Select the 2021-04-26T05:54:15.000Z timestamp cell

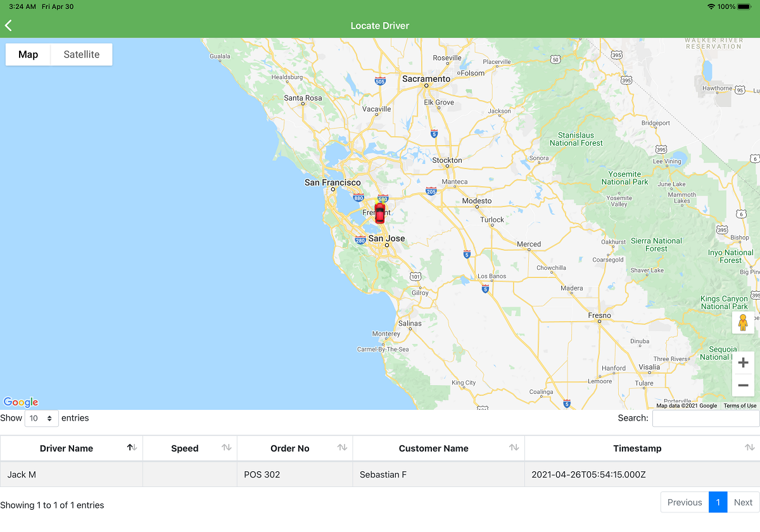642,474
